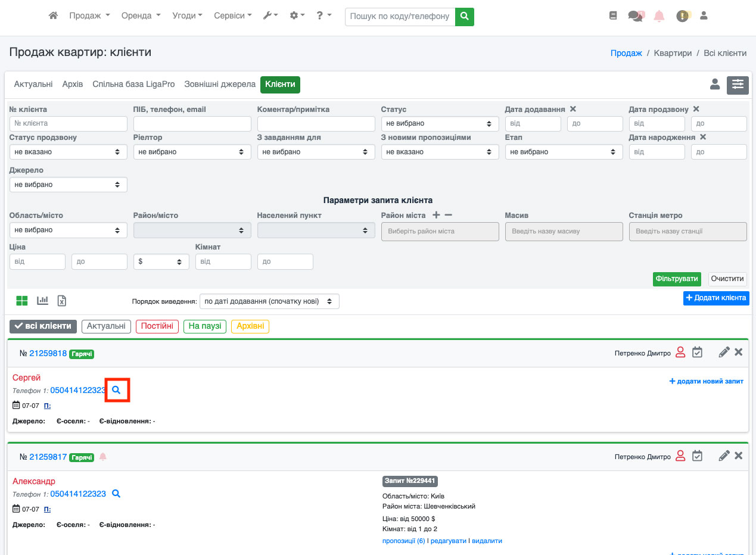Go to the home page icon
The height and width of the screenshot is (555, 756).
(53, 16)
